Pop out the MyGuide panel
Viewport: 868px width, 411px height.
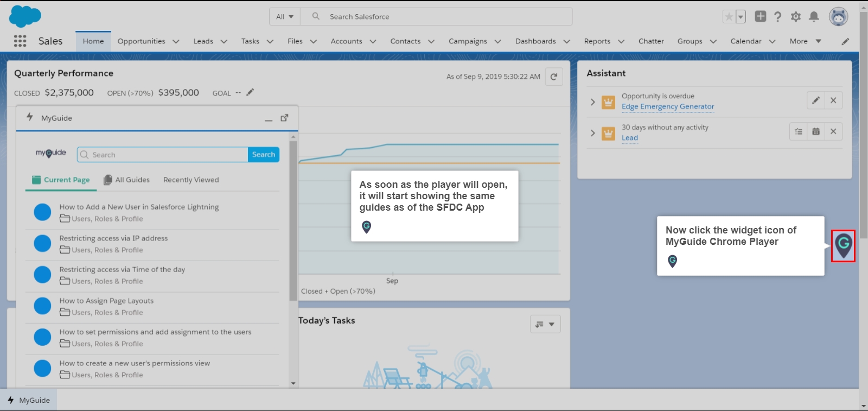pyautogui.click(x=284, y=118)
